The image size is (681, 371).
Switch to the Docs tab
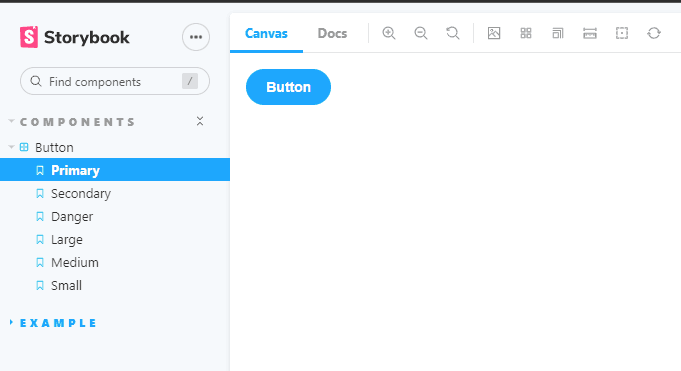tap(332, 33)
